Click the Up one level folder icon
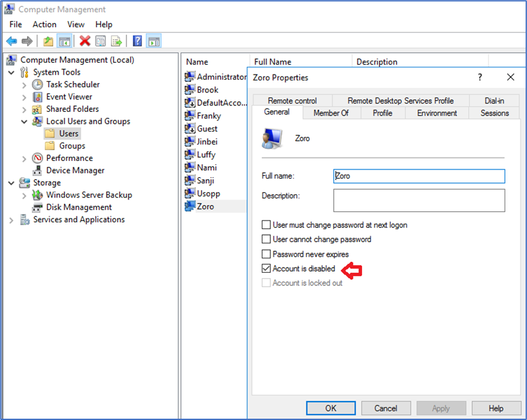The height and width of the screenshot is (420, 527). click(x=48, y=41)
